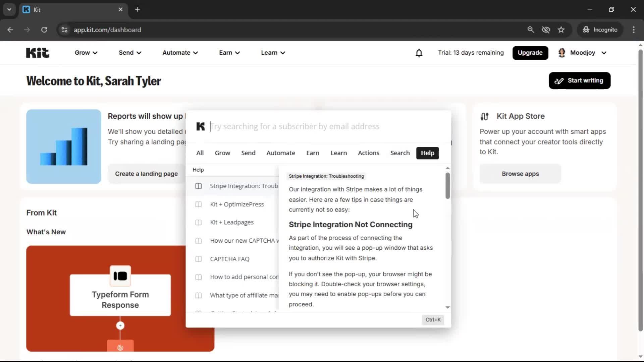Click the Upgrade button
This screenshot has height=362, width=644.
coord(530,53)
